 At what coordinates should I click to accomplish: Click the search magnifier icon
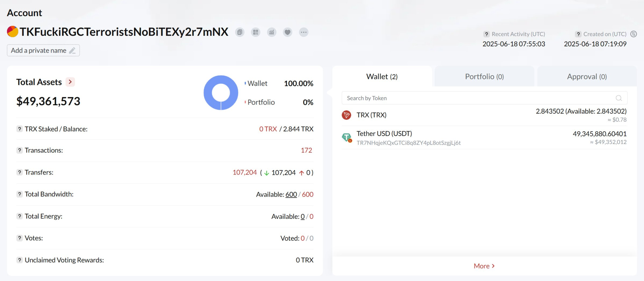(619, 98)
